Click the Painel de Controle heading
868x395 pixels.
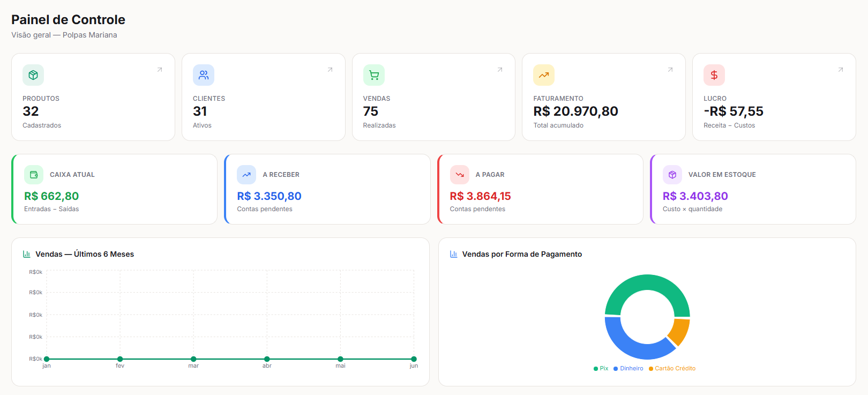[69, 20]
